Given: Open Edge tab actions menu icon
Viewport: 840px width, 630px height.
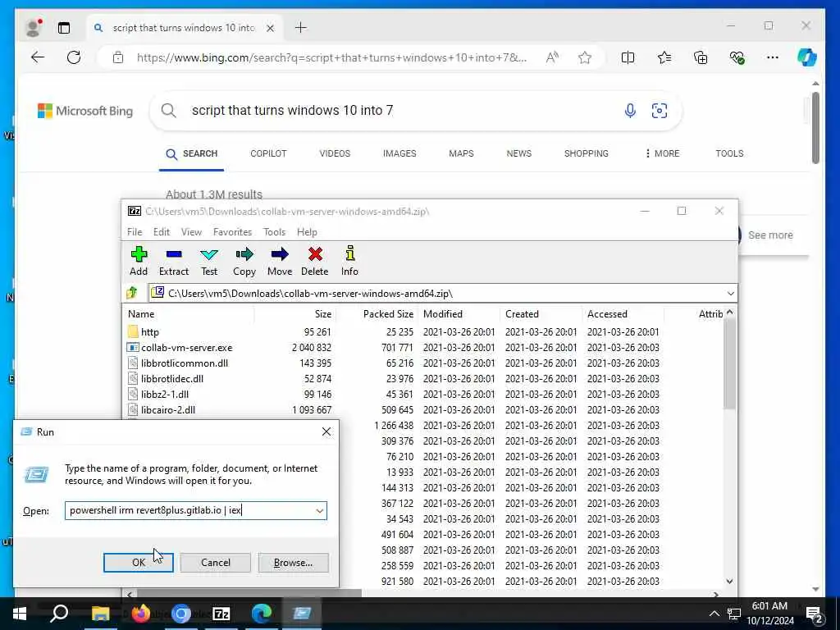Looking at the screenshot, I should 64,28.
